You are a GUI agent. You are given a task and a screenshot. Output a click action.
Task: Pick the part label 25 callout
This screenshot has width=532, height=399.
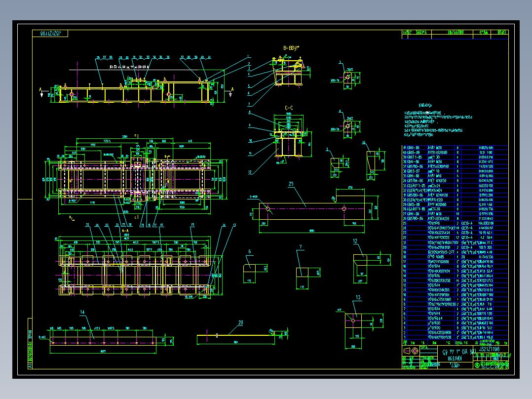tap(291, 184)
